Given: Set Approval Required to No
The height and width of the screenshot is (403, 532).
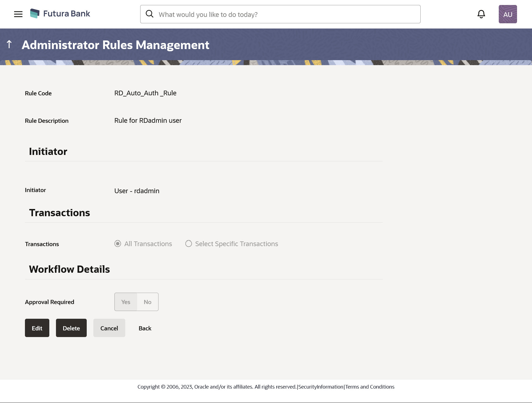Looking at the screenshot, I should 147,302.
